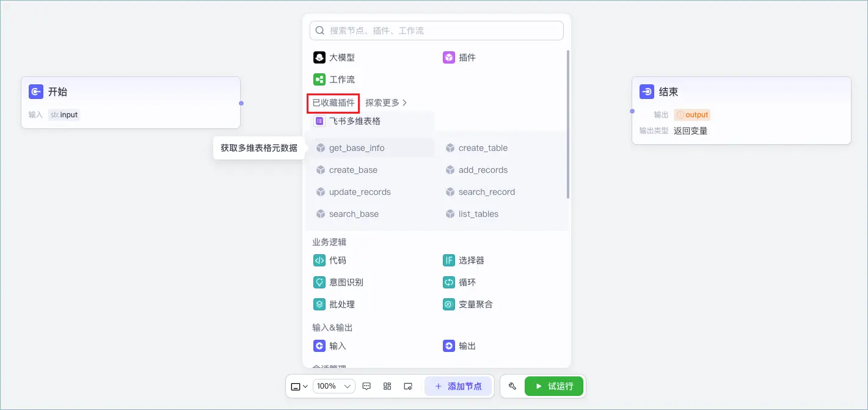Insert an 输入 node
The image size is (868, 410).
pos(330,346)
